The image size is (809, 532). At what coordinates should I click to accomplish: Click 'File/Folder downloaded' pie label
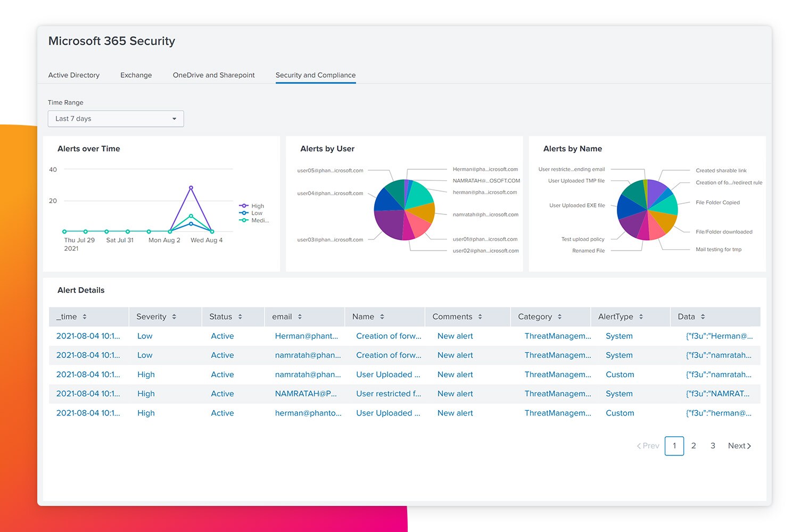(724, 232)
